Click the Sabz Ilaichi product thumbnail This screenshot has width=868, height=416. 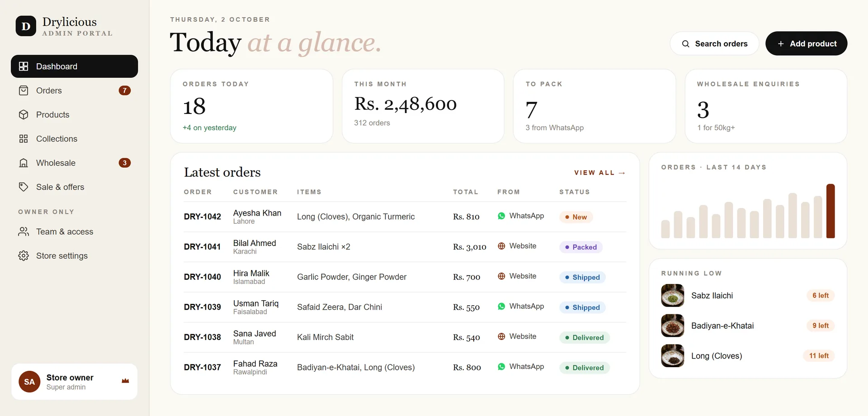click(672, 295)
